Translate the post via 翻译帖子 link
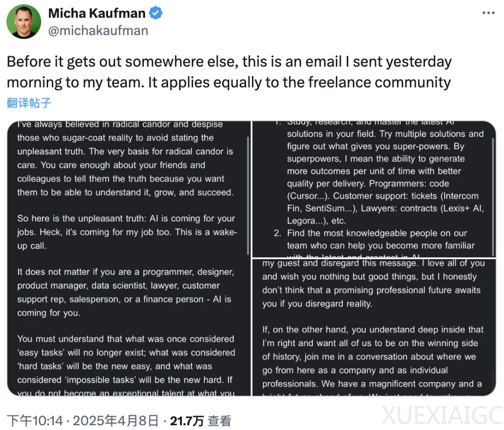The height and width of the screenshot is (430, 504). pos(29,103)
